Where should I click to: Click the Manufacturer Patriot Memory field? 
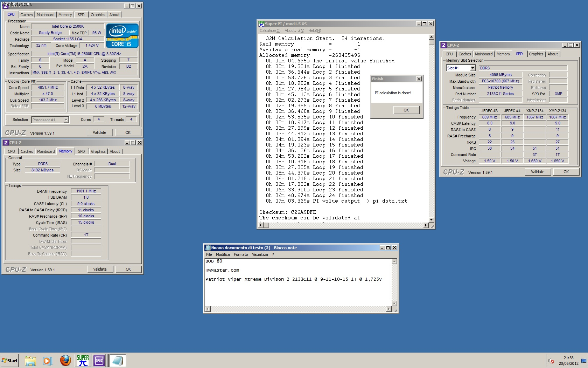(x=500, y=87)
